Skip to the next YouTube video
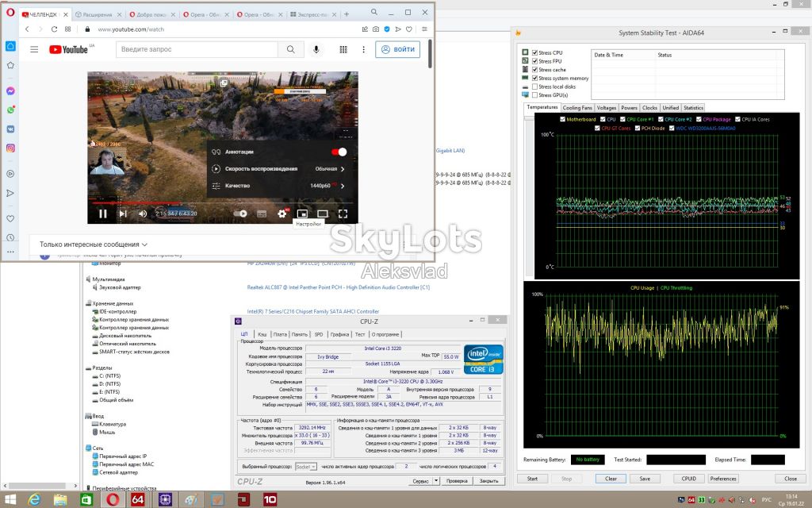The width and height of the screenshot is (812, 508). point(123,214)
